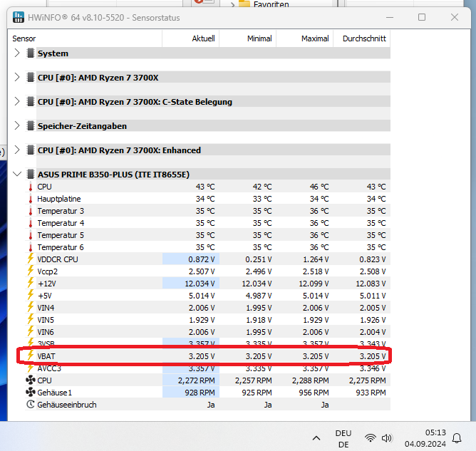Image resolution: width=476 pixels, height=451 pixels.
Task: Click the 0.251 V minimal VDDCR value
Action: click(259, 259)
